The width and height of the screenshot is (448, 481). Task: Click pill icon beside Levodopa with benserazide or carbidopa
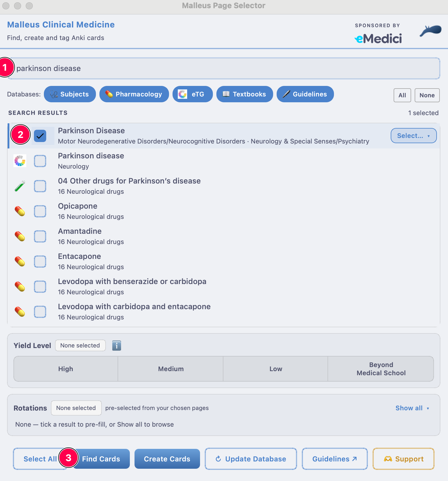pos(20,286)
